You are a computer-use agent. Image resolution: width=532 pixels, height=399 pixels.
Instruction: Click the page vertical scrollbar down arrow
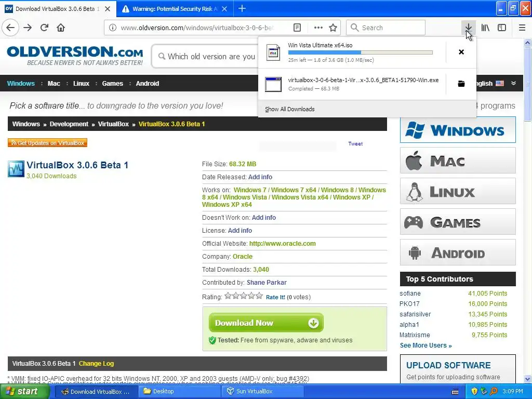tap(528, 379)
